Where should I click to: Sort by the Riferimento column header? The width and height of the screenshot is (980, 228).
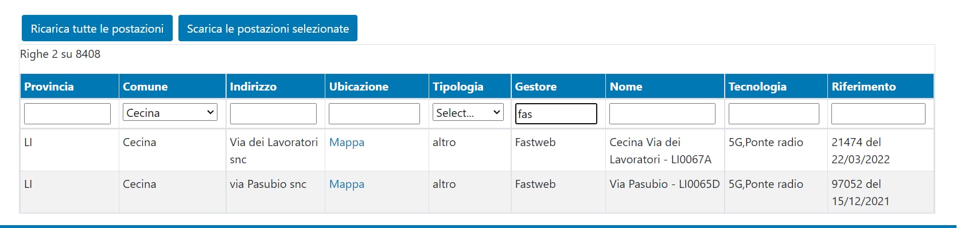864,87
